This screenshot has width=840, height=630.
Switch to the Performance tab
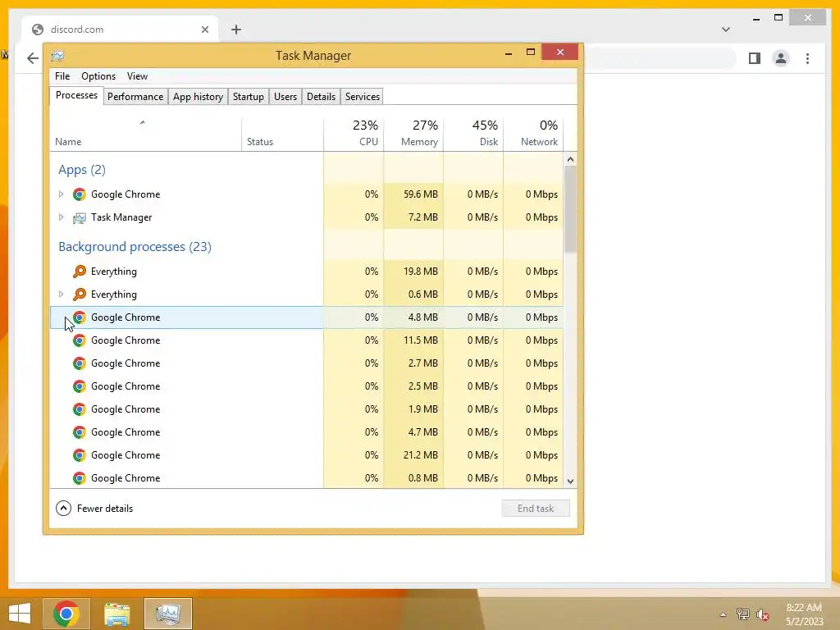click(135, 97)
